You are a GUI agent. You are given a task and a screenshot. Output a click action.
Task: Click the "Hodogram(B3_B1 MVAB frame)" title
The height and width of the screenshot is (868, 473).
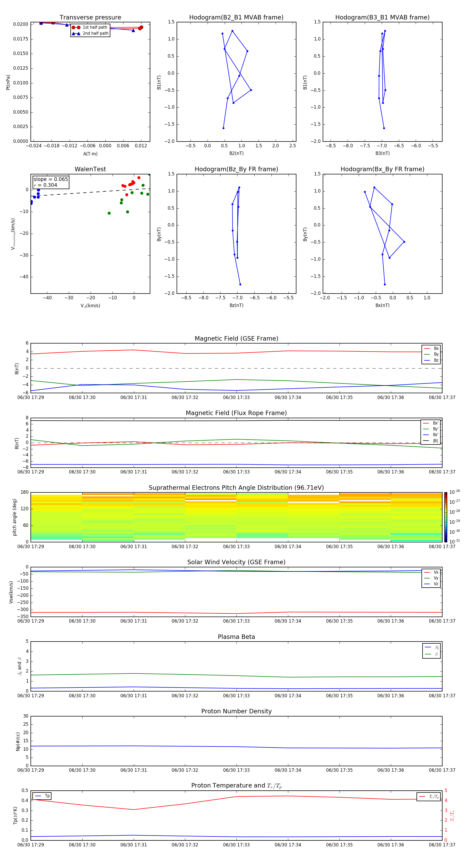(x=382, y=18)
